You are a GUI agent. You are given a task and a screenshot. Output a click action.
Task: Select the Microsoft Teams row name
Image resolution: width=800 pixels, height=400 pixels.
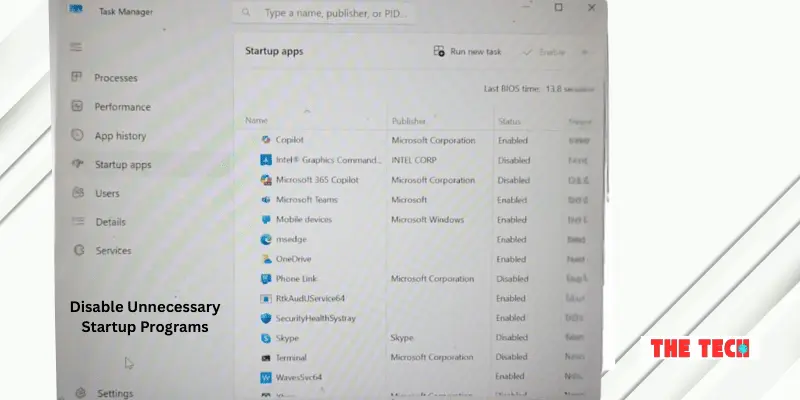(x=307, y=199)
